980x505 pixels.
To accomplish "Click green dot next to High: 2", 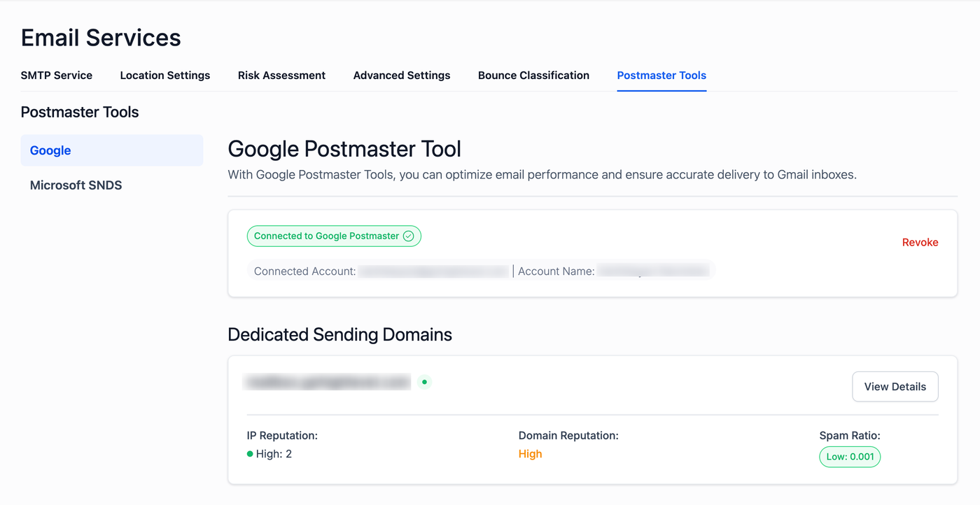I will coord(250,454).
